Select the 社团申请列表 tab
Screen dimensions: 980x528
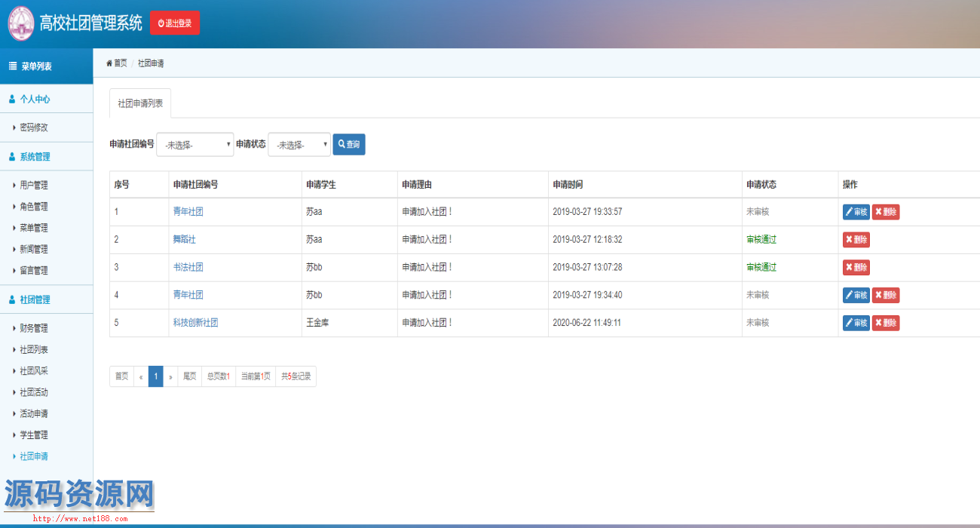pos(140,103)
